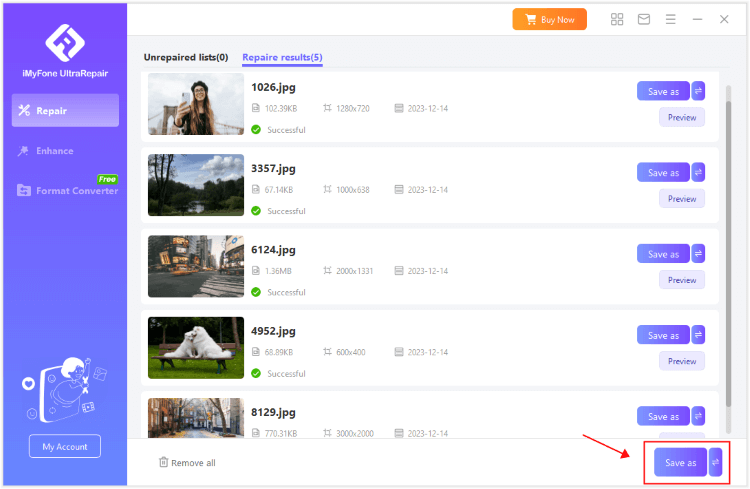Select the 1026.jpg selfie thumbnail
750x489 pixels.
click(x=196, y=104)
